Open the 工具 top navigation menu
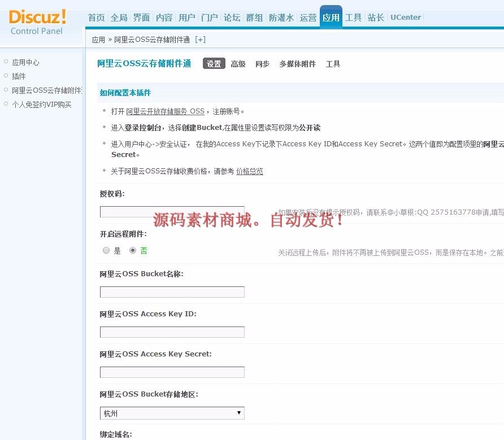The image size is (504, 440). 353,18
